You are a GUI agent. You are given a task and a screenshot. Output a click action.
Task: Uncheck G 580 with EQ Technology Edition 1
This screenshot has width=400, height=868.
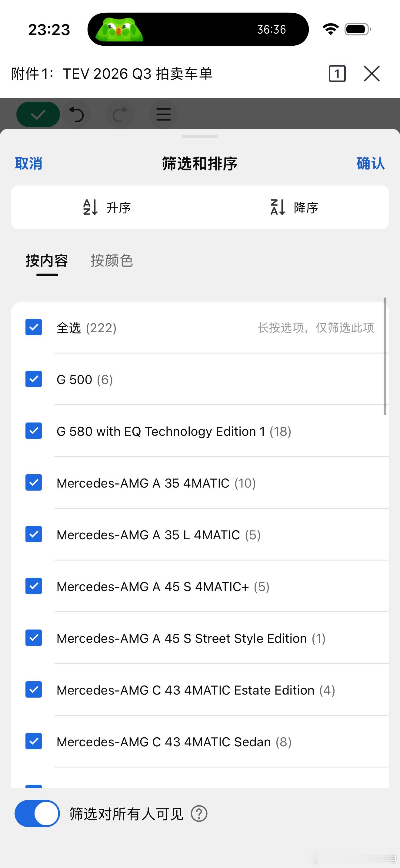coord(34,431)
